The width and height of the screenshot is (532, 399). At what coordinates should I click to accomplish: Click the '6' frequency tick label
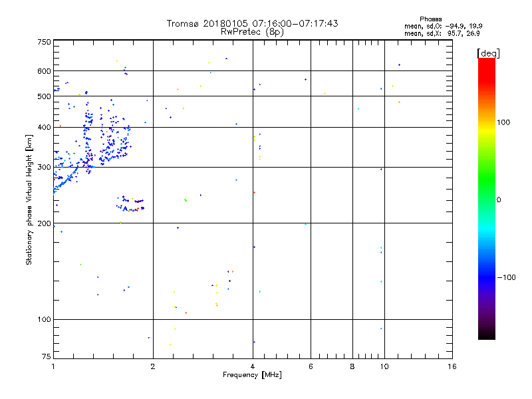pyautogui.click(x=311, y=366)
